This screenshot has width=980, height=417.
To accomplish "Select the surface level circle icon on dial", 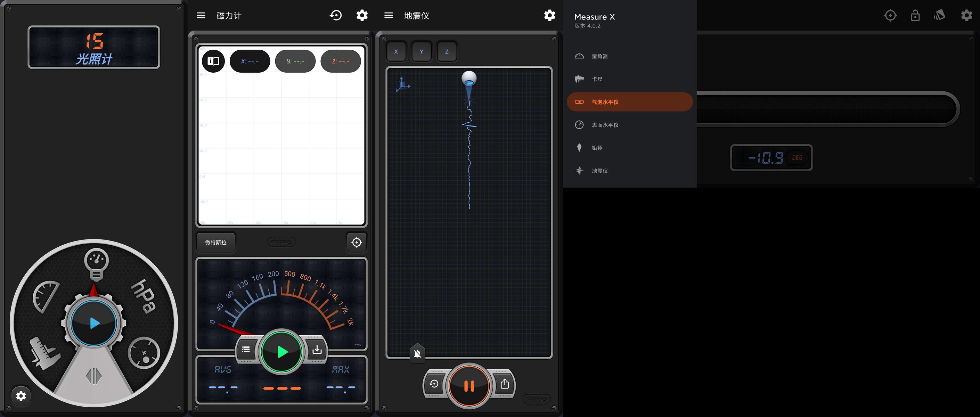I will (x=144, y=353).
